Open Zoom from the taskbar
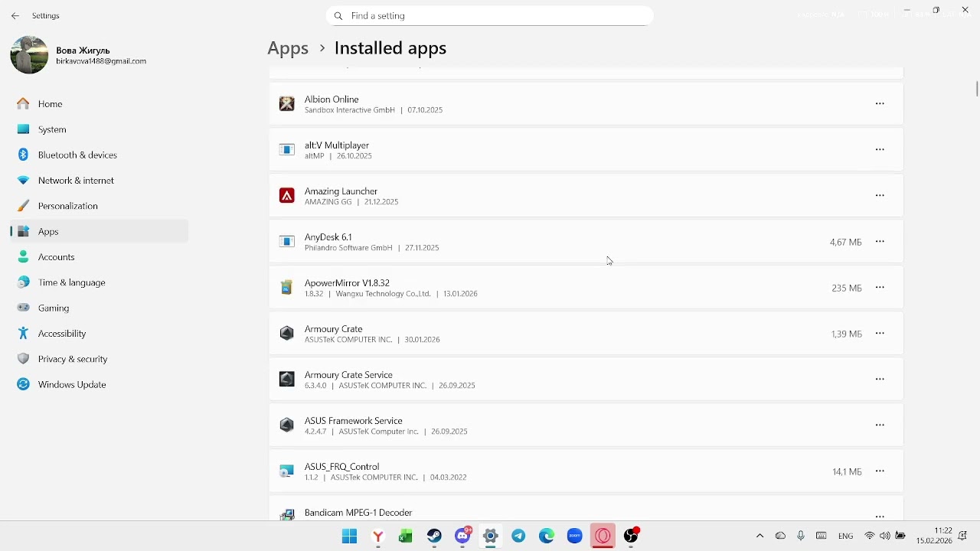The image size is (980, 551). pos(575,536)
